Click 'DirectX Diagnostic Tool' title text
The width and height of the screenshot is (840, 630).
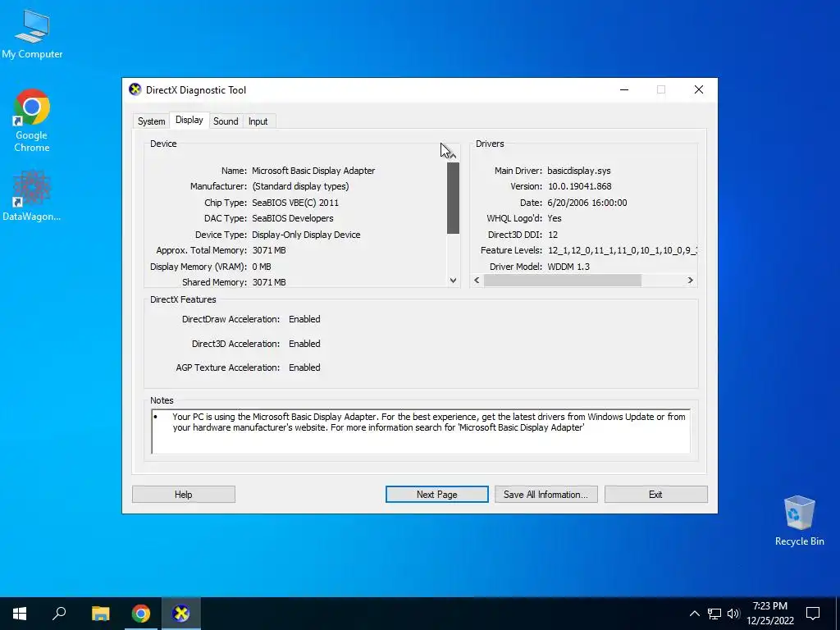coord(196,90)
